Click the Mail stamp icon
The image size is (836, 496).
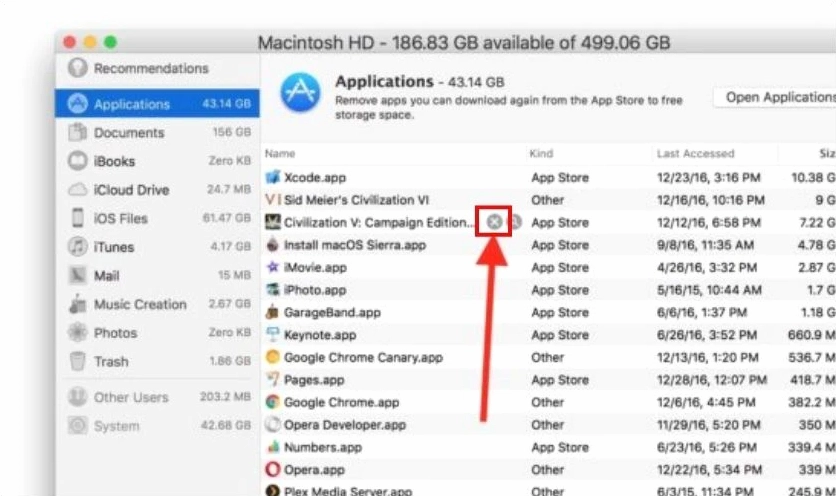point(77,275)
